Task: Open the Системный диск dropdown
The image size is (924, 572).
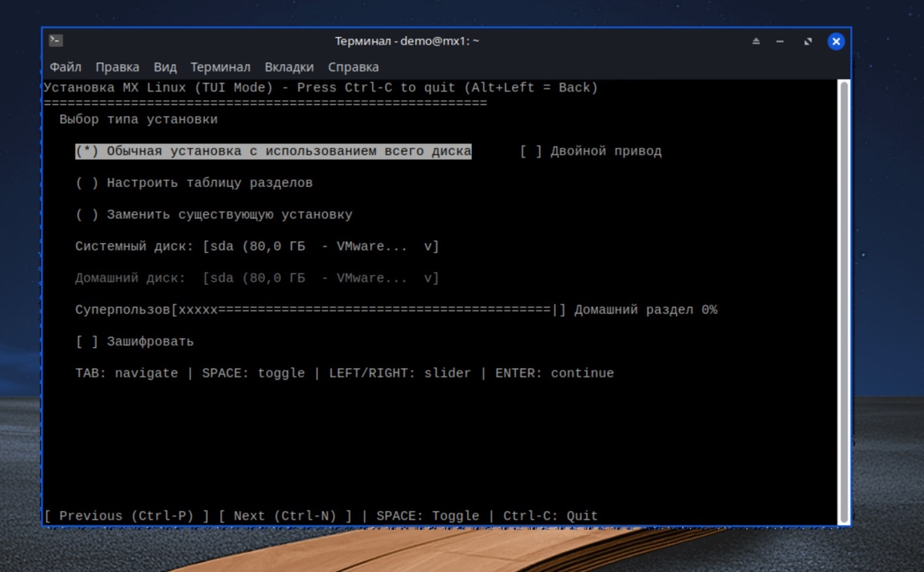Action: 320,246
